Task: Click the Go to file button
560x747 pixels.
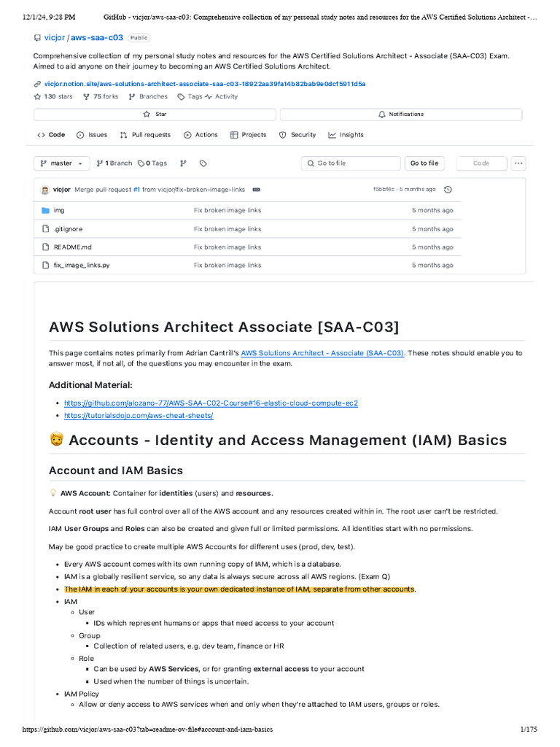Action: 424,163
